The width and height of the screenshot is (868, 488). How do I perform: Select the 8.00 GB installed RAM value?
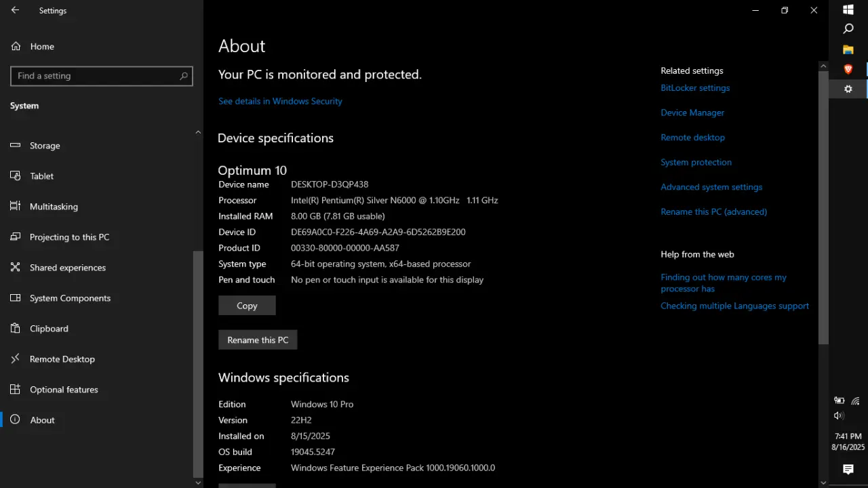[x=338, y=216]
